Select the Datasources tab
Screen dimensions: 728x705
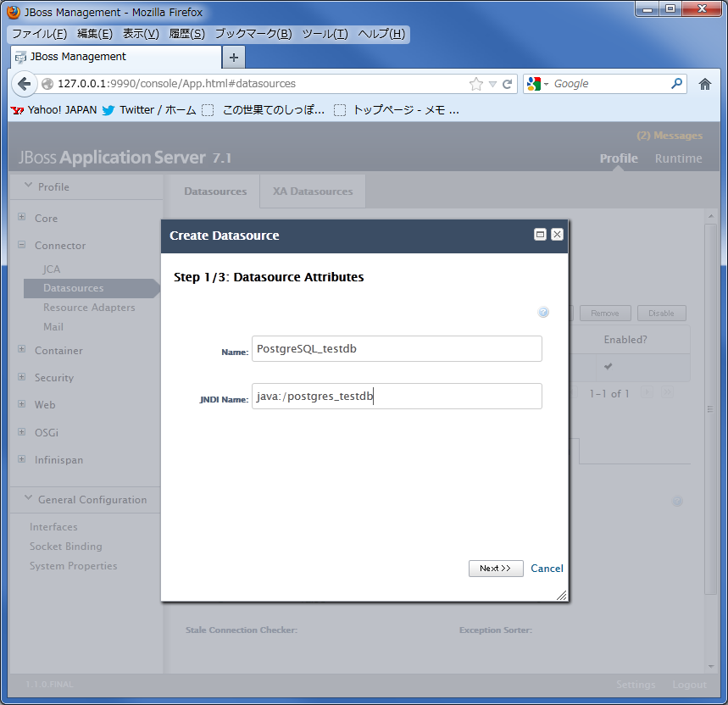[215, 192]
